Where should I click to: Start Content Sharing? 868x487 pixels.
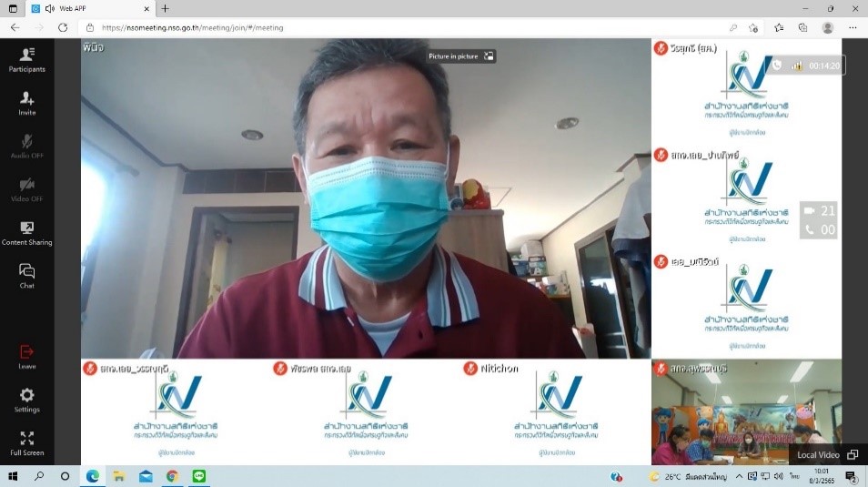[x=26, y=233]
